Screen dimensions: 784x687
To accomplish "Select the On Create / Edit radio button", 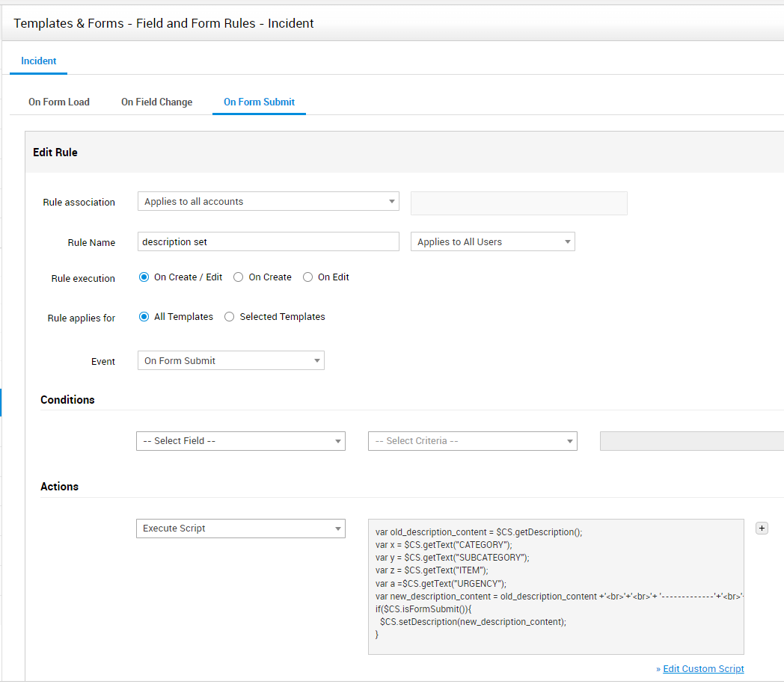I will 144,277.
